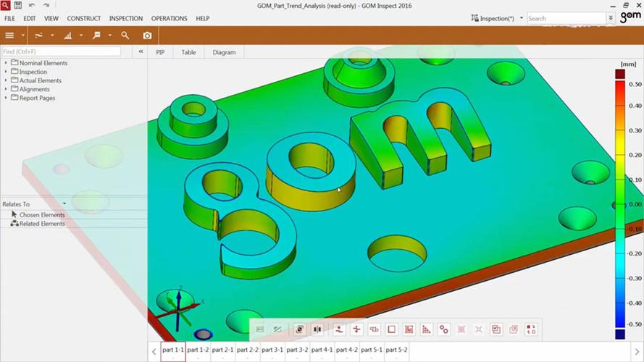Open the INSPECTION menu
This screenshot has height=362, width=644.
[125, 19]
